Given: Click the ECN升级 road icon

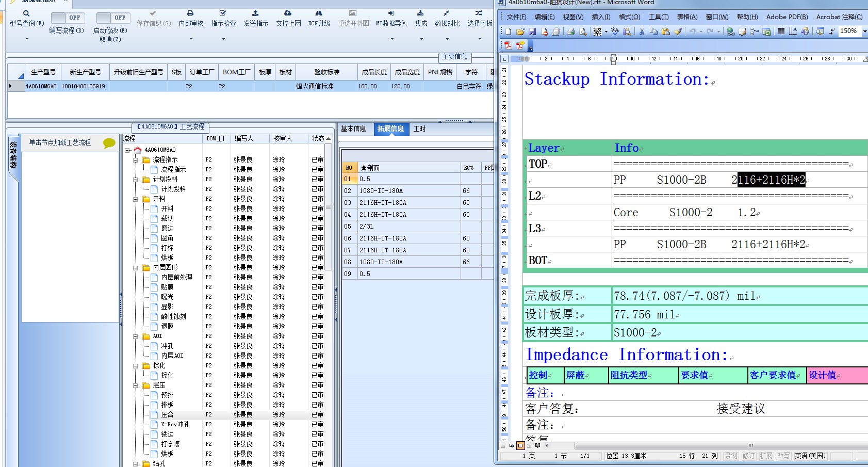Looking at the screenshot, I should coord(319,13).
